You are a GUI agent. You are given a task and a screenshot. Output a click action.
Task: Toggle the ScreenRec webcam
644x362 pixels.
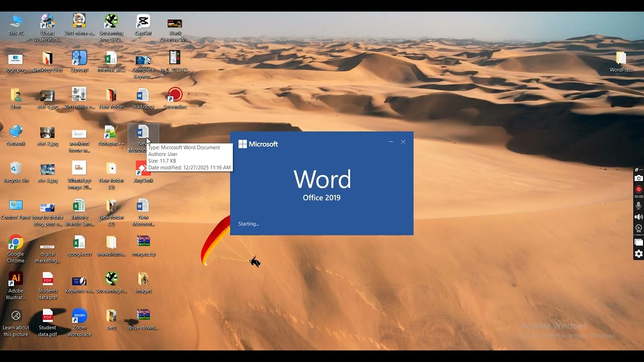coord(638,228)
